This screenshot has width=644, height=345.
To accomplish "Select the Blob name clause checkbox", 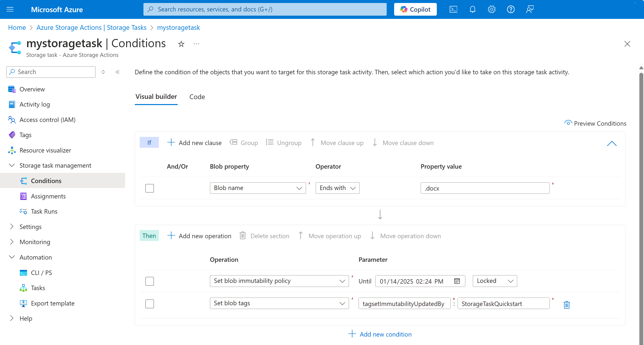I will click(x=149, y=188).
